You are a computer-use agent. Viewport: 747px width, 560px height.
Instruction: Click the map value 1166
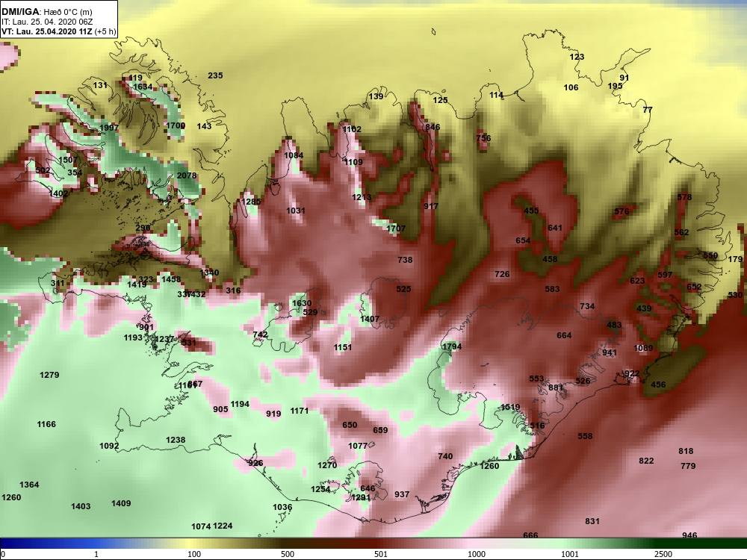[46, 424]
